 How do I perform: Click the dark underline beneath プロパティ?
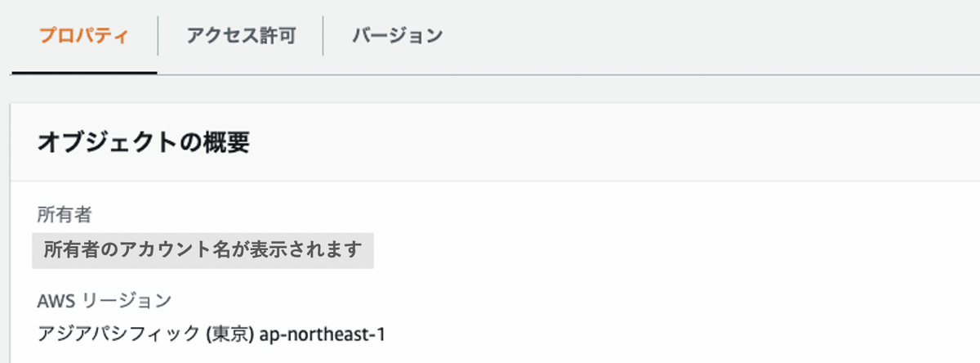(x=84, y=73)
